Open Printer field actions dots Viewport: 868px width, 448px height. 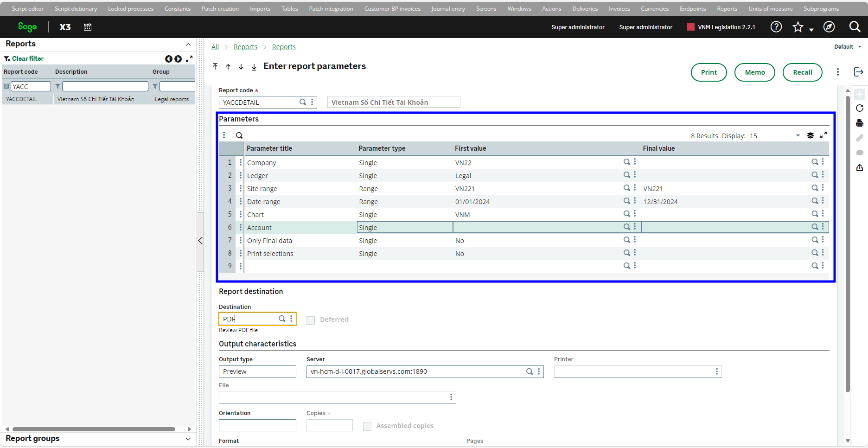717,371
